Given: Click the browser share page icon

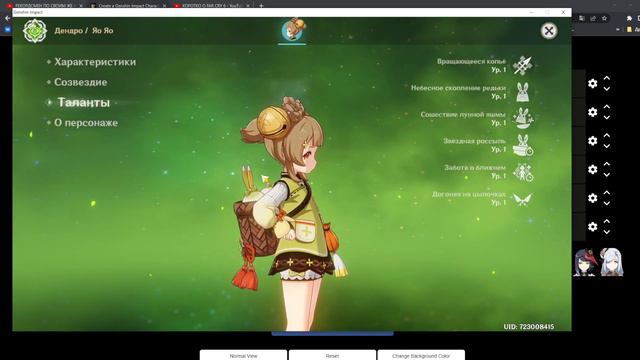Looking at the screenshot, I should coord(593,18).
